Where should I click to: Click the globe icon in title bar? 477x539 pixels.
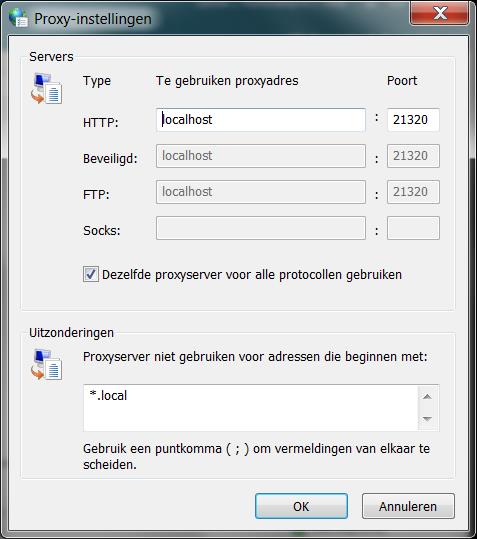19,17
